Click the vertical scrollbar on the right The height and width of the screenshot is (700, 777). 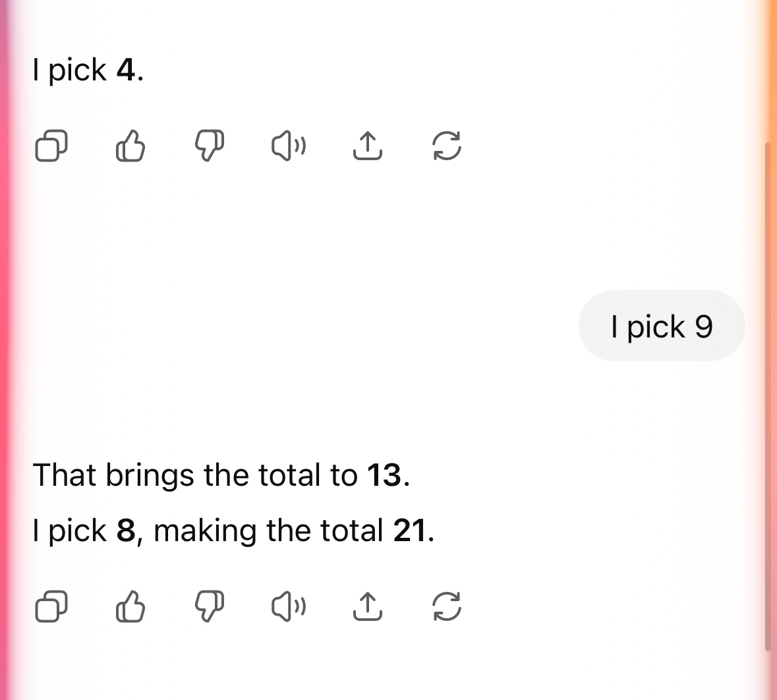click(x=768, y=397)
